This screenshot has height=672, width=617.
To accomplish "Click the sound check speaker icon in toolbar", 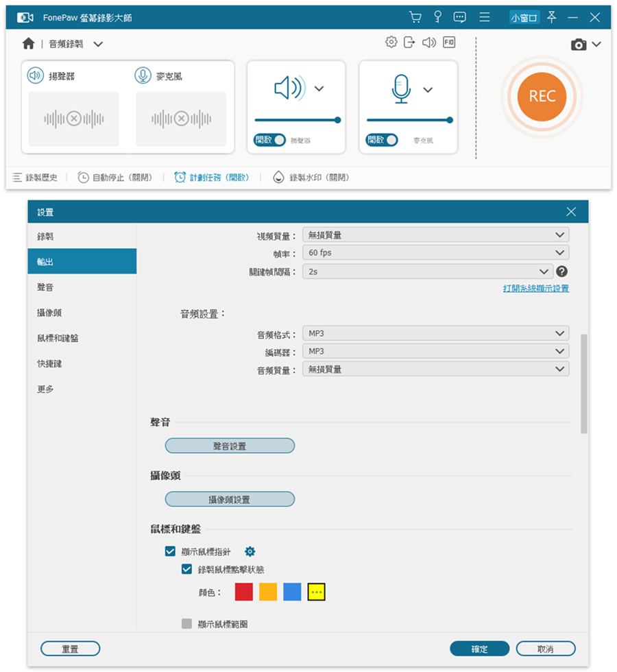I will click(x=429, y=42).
